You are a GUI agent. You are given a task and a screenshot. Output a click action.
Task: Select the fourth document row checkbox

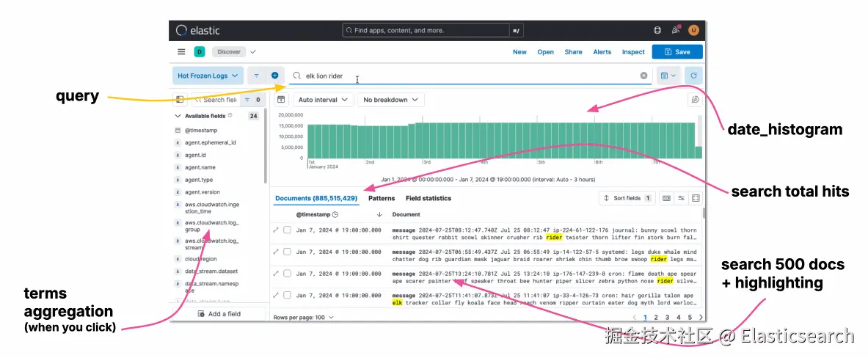[287, 295]
